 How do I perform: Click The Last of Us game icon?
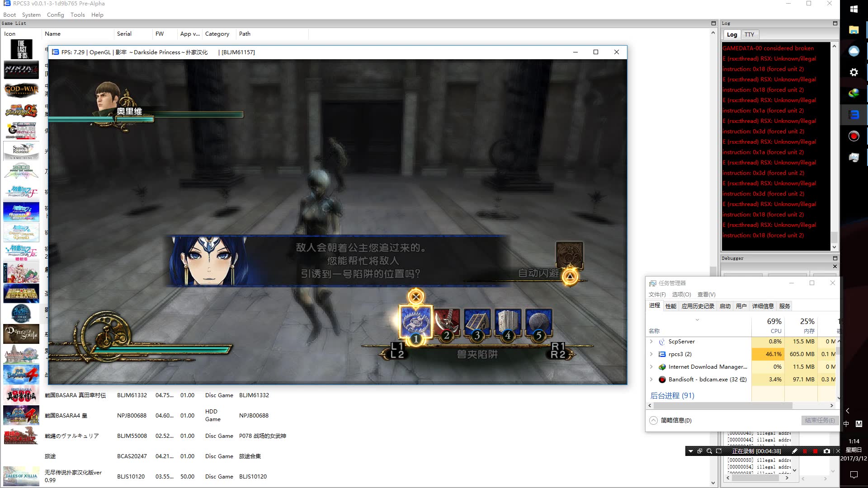21,49
